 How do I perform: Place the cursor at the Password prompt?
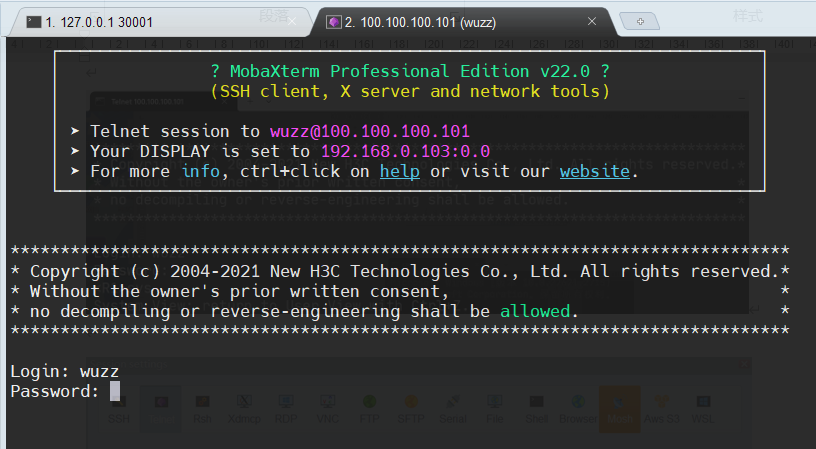click(115, 391)
